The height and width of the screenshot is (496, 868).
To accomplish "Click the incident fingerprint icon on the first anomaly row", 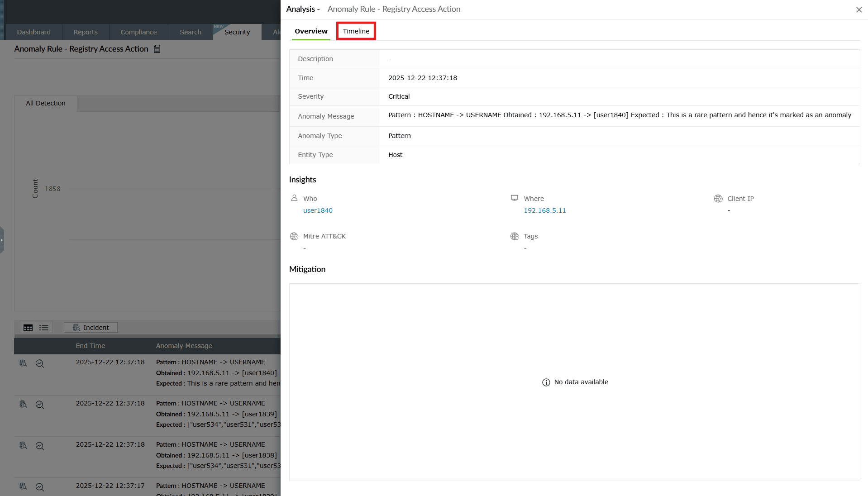I will tap(23, 363).
